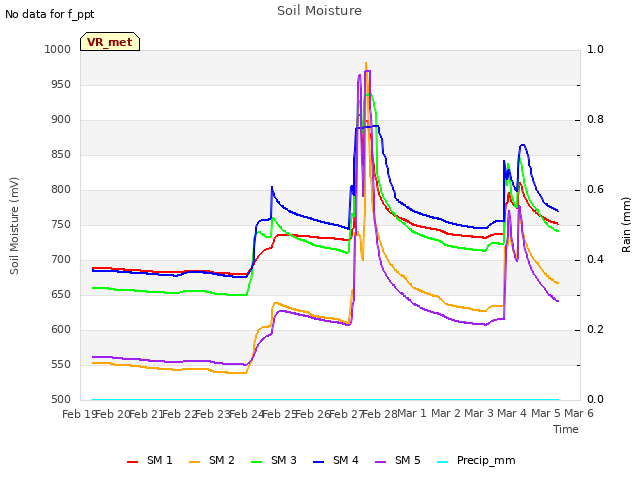Click the 650 value on left axis

click(61, 295)
